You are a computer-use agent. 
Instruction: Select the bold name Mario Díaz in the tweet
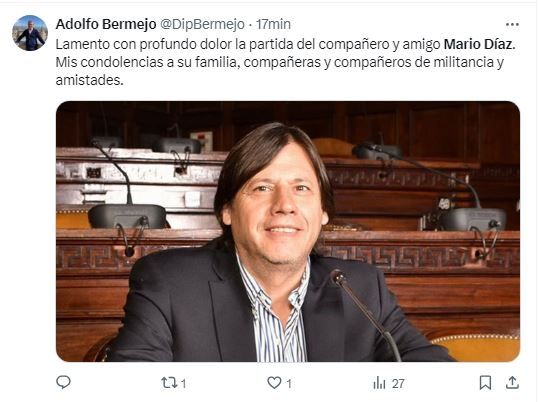click(480, 44)
